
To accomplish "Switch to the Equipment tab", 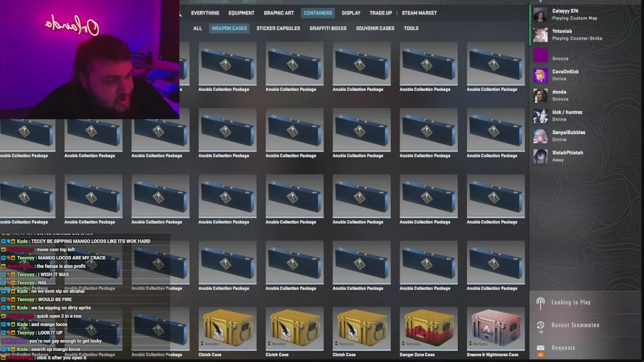I will pyautogui.click(x=242, y=13).
